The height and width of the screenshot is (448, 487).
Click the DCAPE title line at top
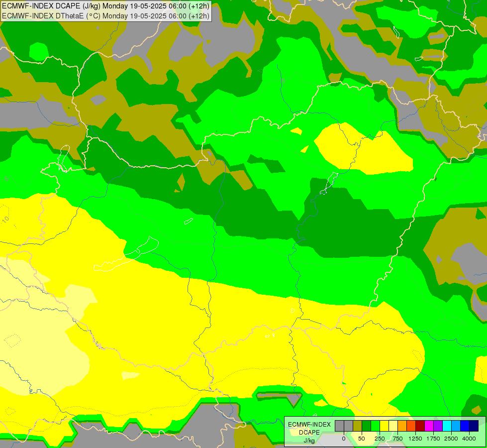click(x=105, y=6)
